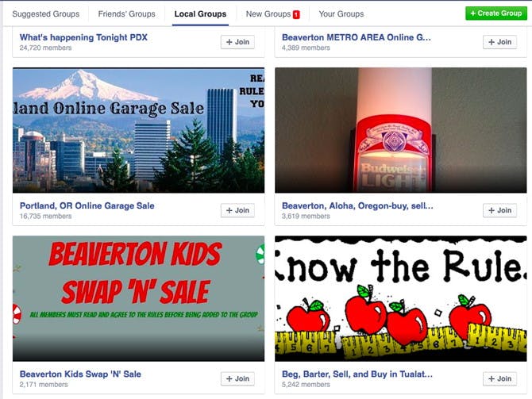Image resolution: width=532 pixels, height=399 pixels.
Task: Switch to Suggested Groups tab
Action: pos(46,14)
